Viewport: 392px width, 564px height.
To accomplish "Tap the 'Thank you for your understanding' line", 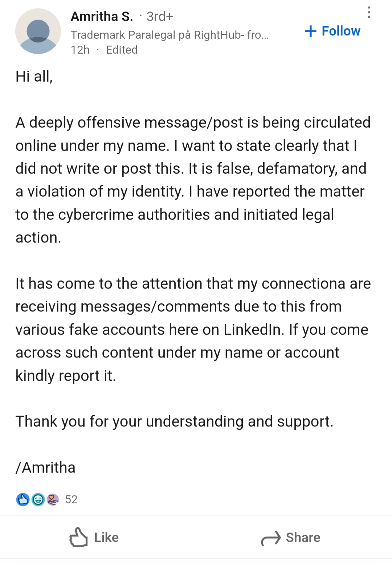I will (174, 422).
